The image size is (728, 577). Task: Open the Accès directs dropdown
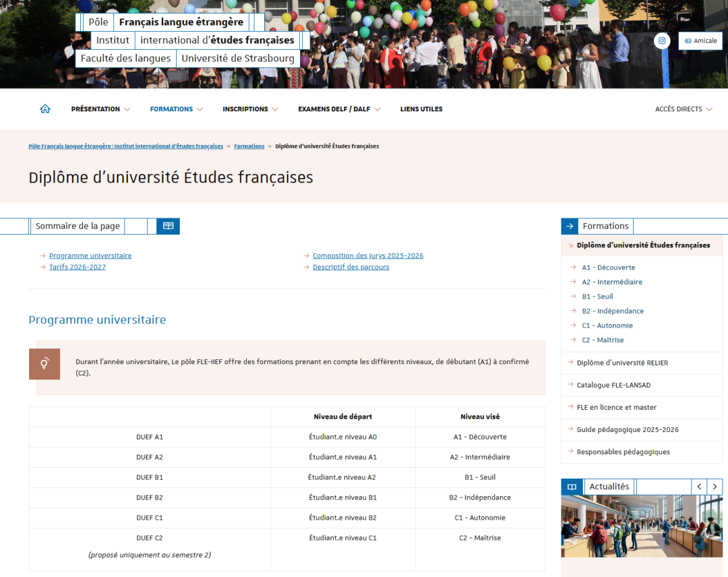pos(684,109)
